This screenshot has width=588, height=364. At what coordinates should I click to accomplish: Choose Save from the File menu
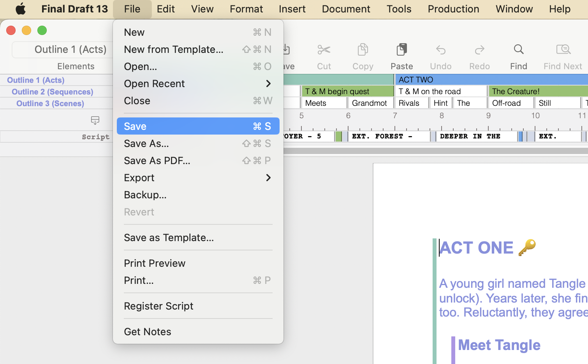(198, 126)
